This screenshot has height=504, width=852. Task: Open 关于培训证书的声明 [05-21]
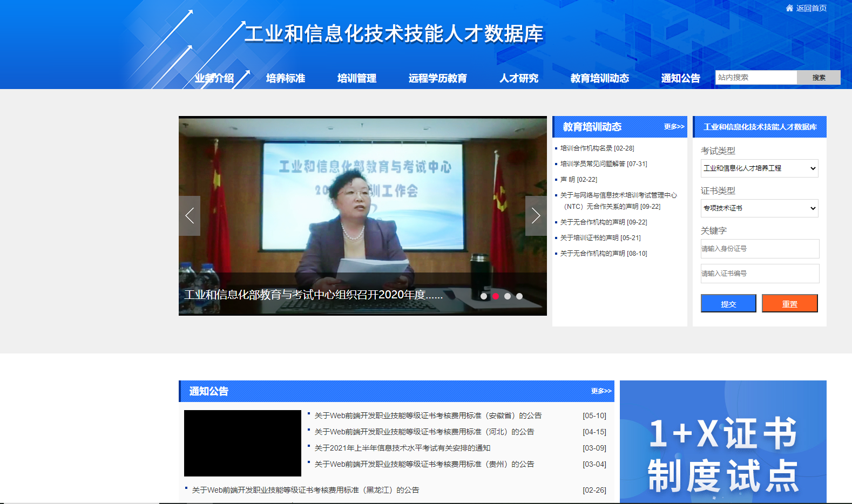coord(600,237)
